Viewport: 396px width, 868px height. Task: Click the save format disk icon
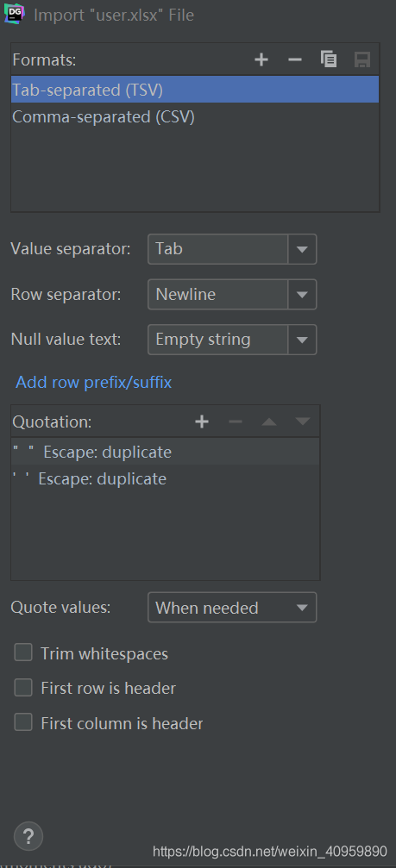click(x=362, y=59)
